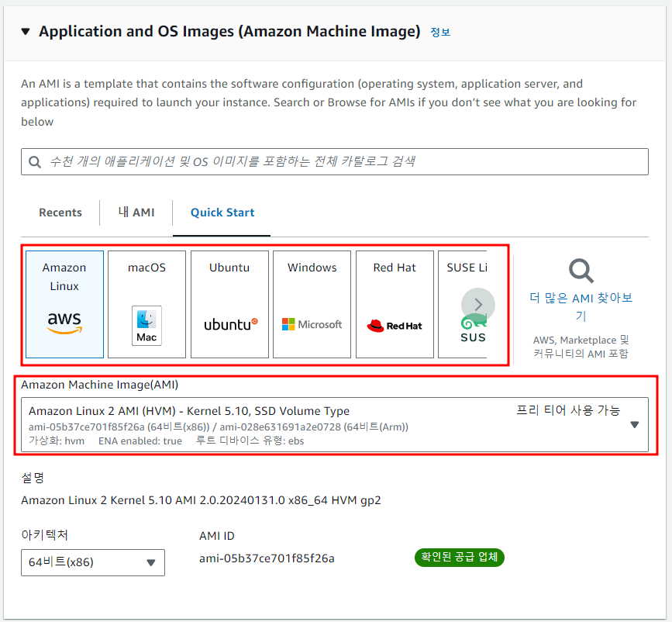Click the aws logo icon
The height and width of the screenshot is (622, 672).
(64, 323)
